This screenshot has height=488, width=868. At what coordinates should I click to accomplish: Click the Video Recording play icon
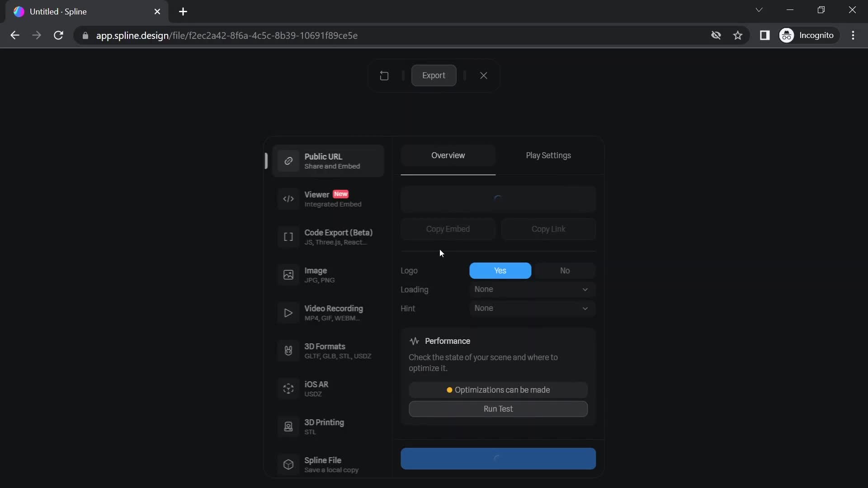(288, 313)
